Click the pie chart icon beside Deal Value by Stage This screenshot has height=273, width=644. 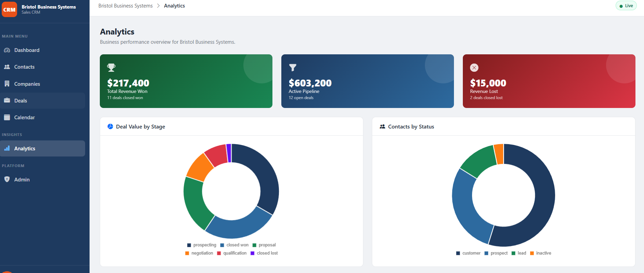[110, 126]
